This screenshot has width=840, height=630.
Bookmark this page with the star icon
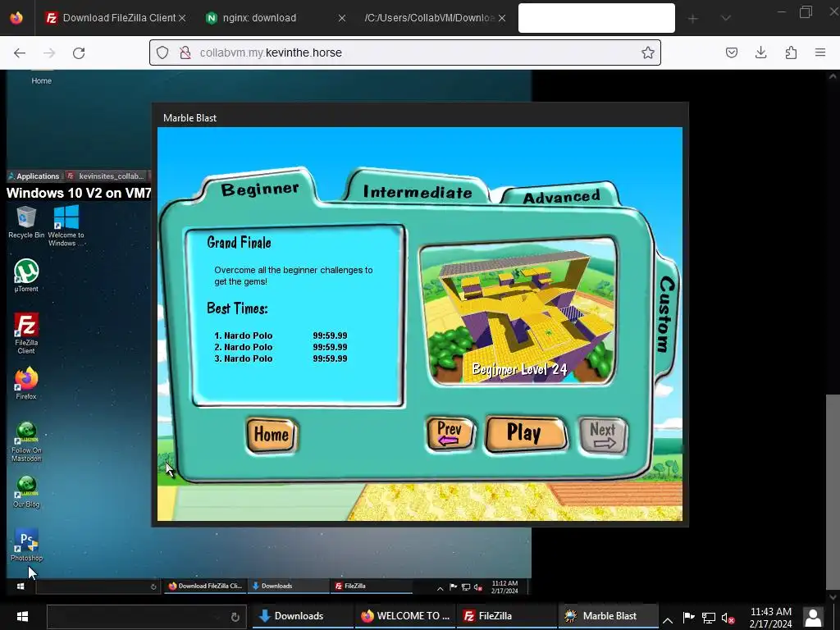(648, 52)
